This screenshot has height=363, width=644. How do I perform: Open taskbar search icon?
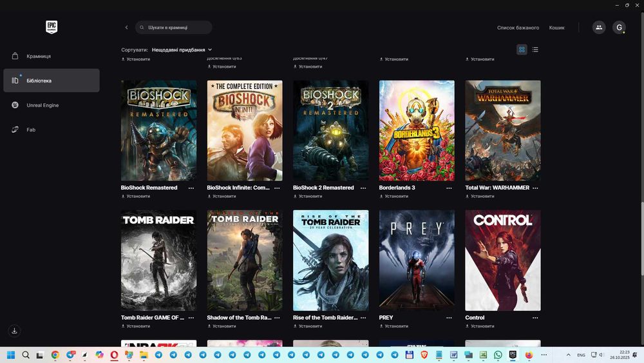tap(26, 355)
